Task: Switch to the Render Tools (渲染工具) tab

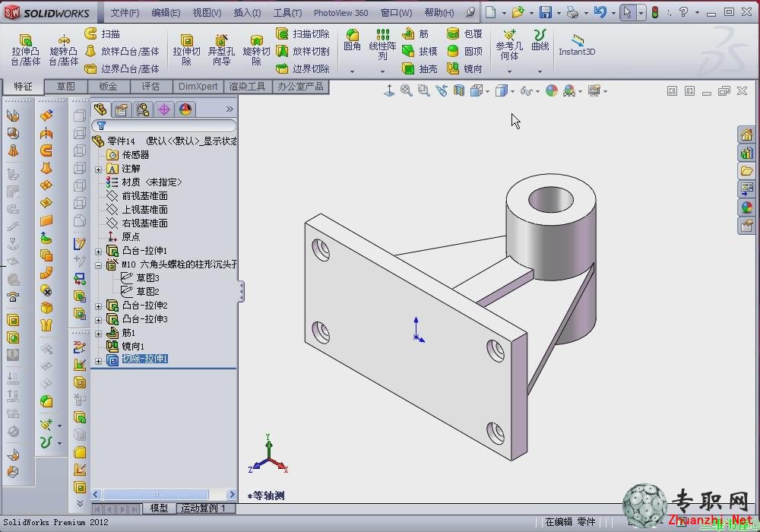Action: [x=247, y=86]
